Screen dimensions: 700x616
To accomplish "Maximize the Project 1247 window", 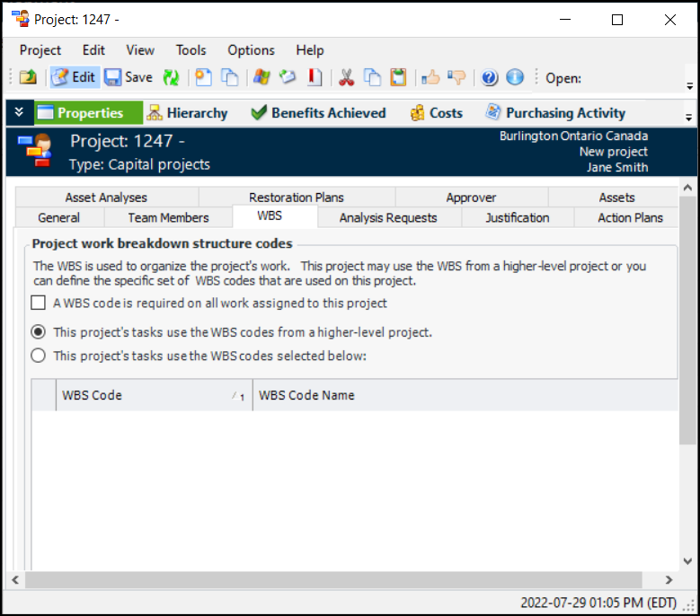I will click(x=617, y=20).
